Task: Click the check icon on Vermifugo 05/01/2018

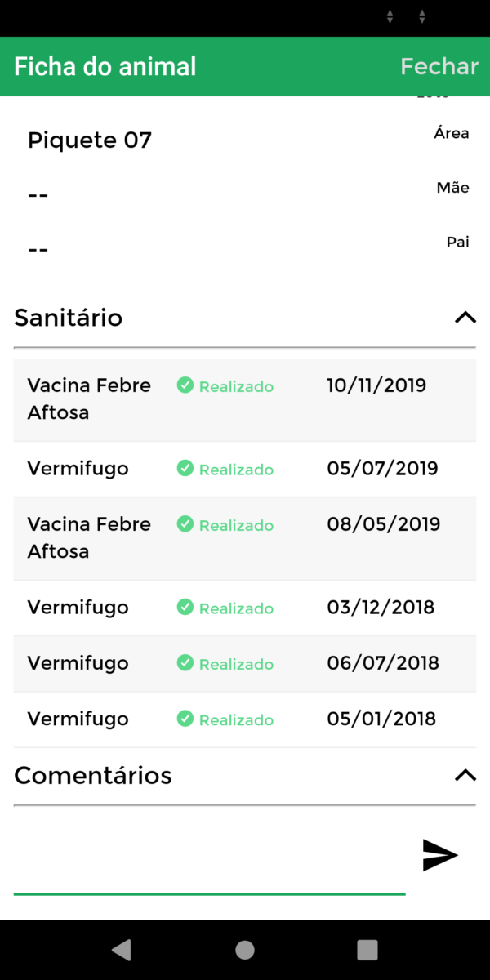Action: coord(185,719)
